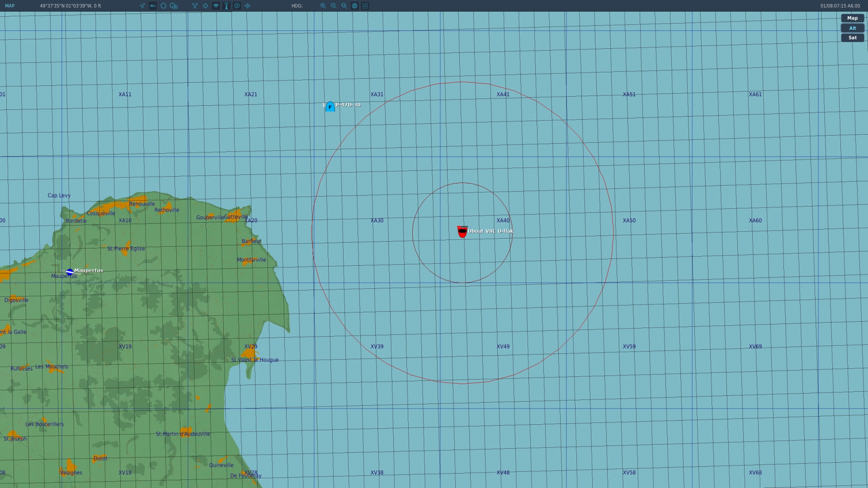The width and height of the screenshot is (868, 488).
Task: Toggle the globe lat/long grid icon
Action: pos(355,6)
